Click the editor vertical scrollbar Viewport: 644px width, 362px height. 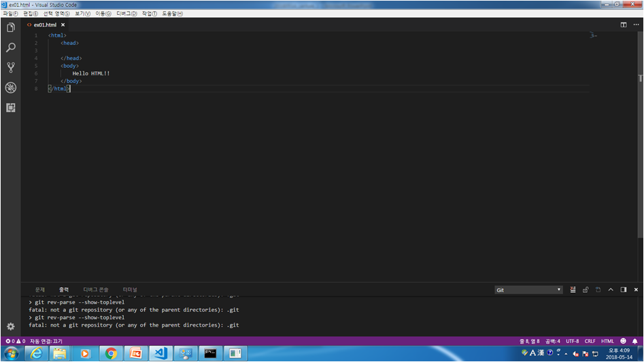tap(641, 135)
